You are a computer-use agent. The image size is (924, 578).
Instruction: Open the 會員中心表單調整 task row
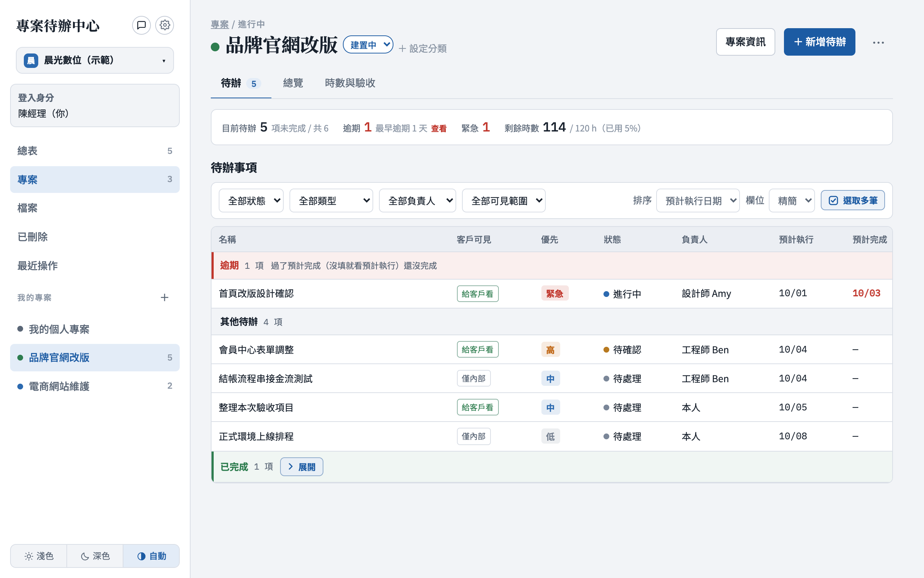point(552,349)
